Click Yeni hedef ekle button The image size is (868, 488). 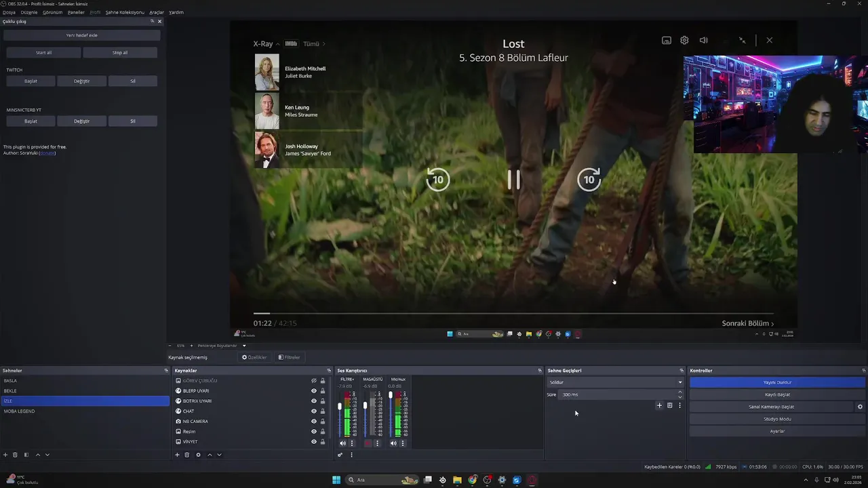(81, 35)
